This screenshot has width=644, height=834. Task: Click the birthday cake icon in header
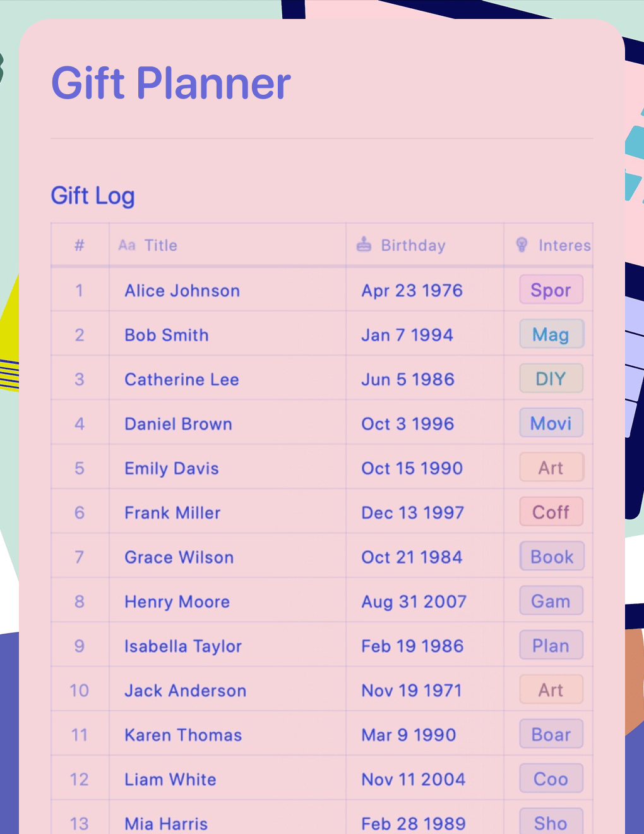tap(364, 245)
